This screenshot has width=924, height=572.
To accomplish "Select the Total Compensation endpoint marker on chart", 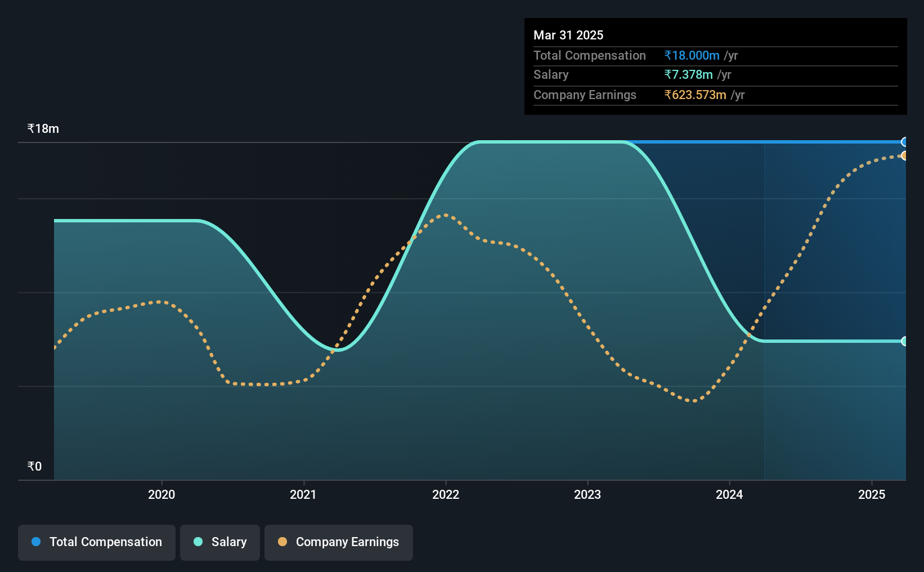I will point(904,142).
